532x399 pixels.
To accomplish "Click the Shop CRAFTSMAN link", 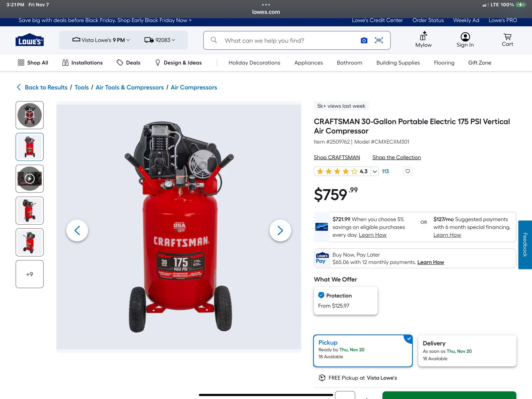I will [337, 157].
